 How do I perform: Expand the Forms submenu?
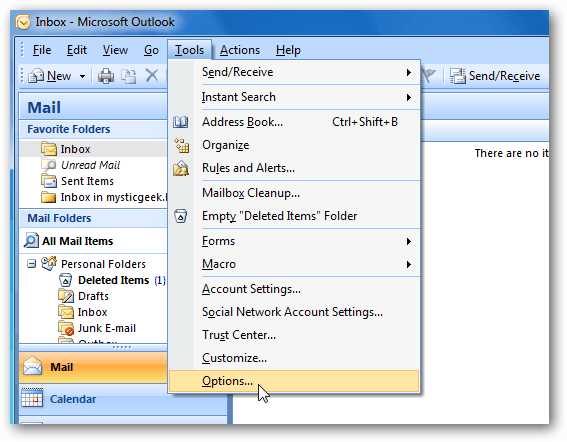(294, 241)
